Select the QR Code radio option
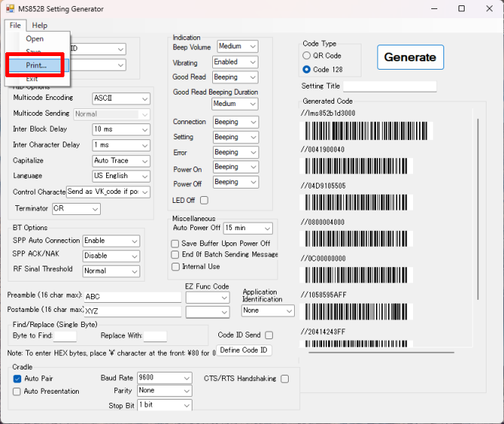Image resolution: width=504 pixels, height=424 pixels. point(307,55)
